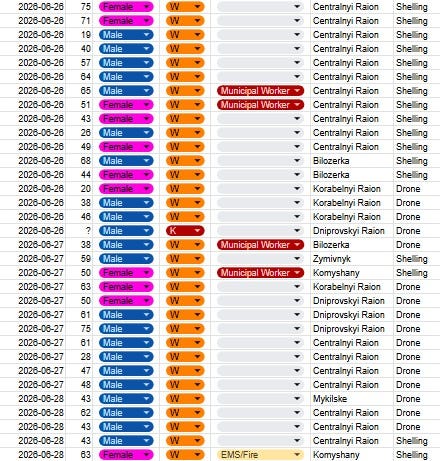440x461 pixels.
Task: Select the age '28' cell
Action: (79, 357)
